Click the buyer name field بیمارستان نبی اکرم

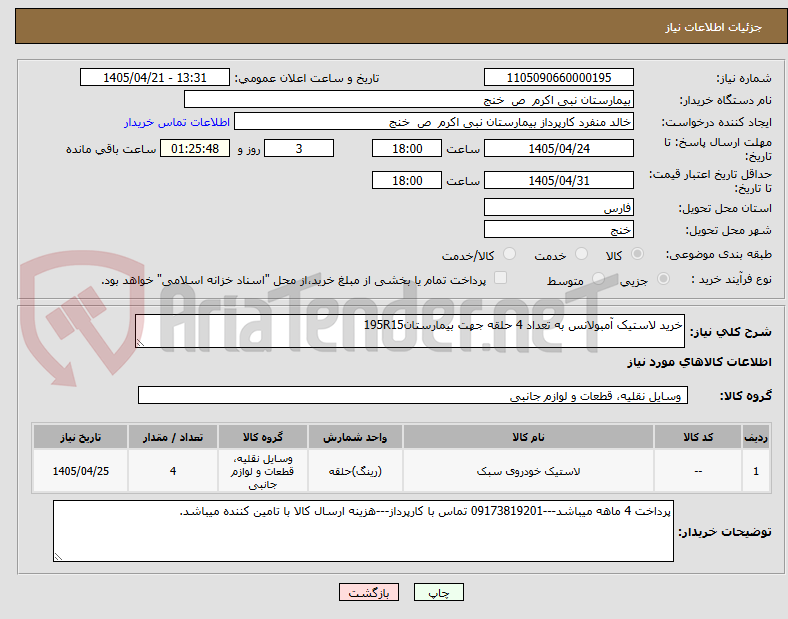tap(409, 99)
